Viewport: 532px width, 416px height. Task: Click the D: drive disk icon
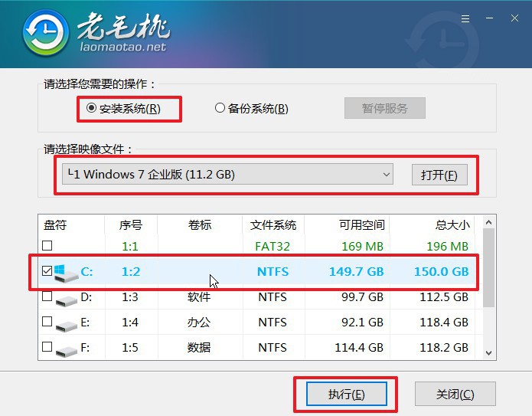click(x=67, y=297)
